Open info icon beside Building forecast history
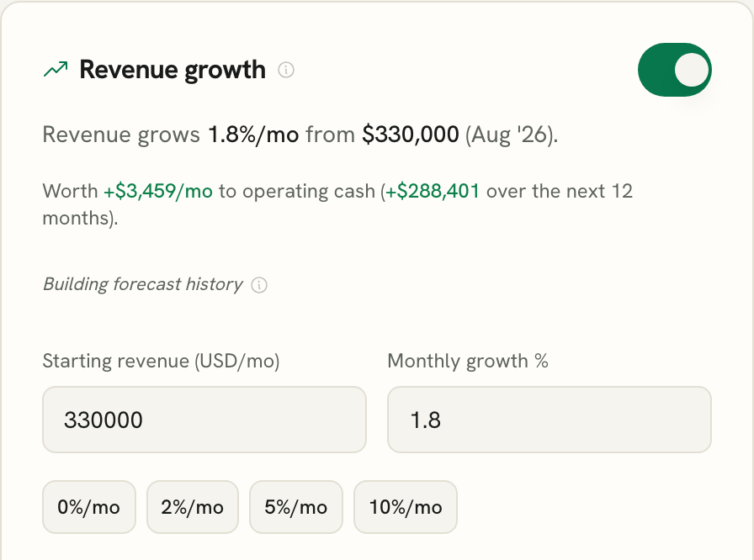Screen dimensions: 754x560 259,285
